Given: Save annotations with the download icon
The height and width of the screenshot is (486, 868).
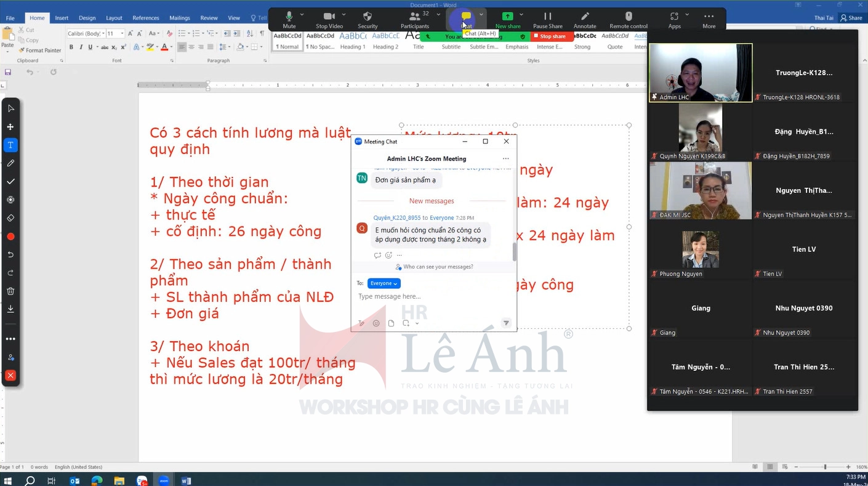Looking at the screenshot, I should [10, 309].
